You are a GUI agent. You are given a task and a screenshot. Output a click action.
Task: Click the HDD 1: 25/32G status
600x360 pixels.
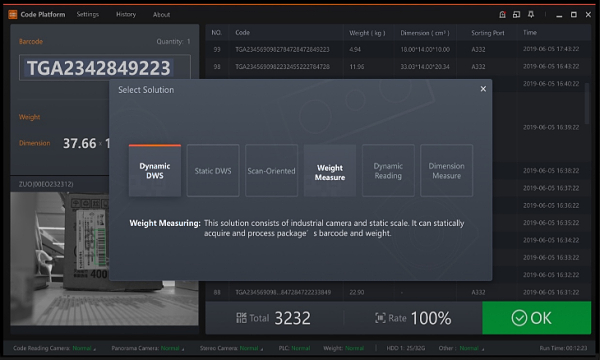406,348
